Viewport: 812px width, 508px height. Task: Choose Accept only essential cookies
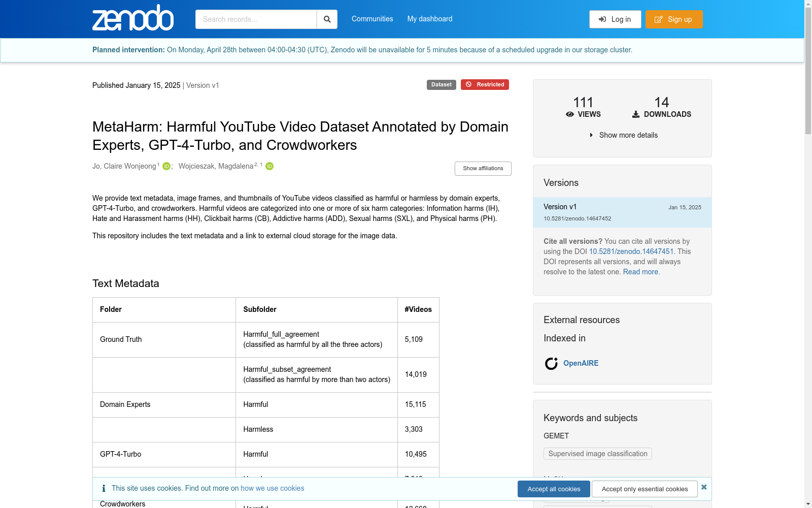[x=645, y=489]
